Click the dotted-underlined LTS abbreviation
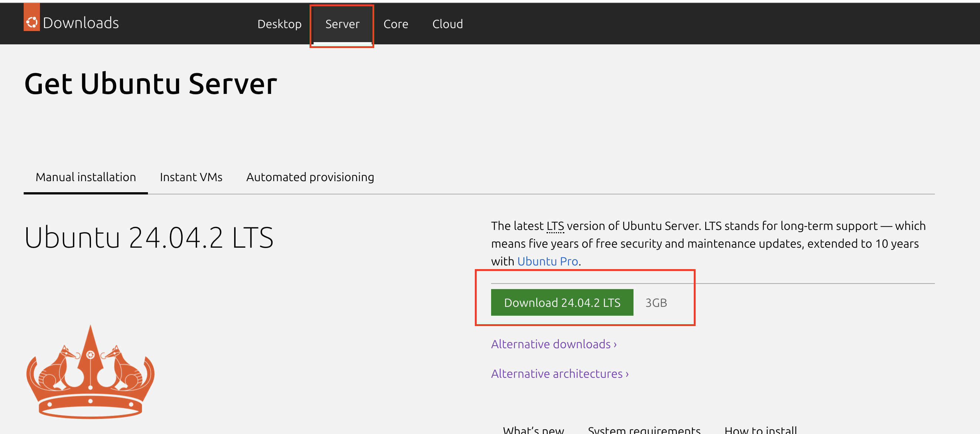 click(x=555, y=226)
